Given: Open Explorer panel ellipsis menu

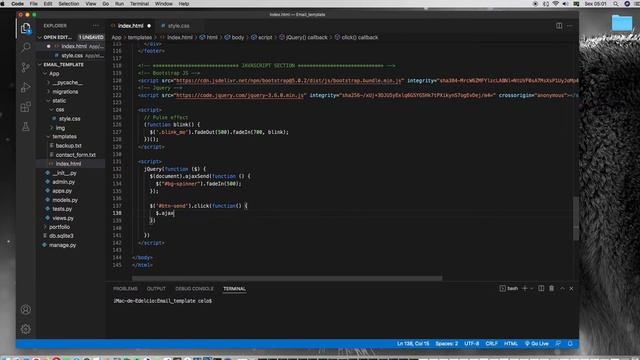Looking at the screenshot, I should [x=96, y=25].
